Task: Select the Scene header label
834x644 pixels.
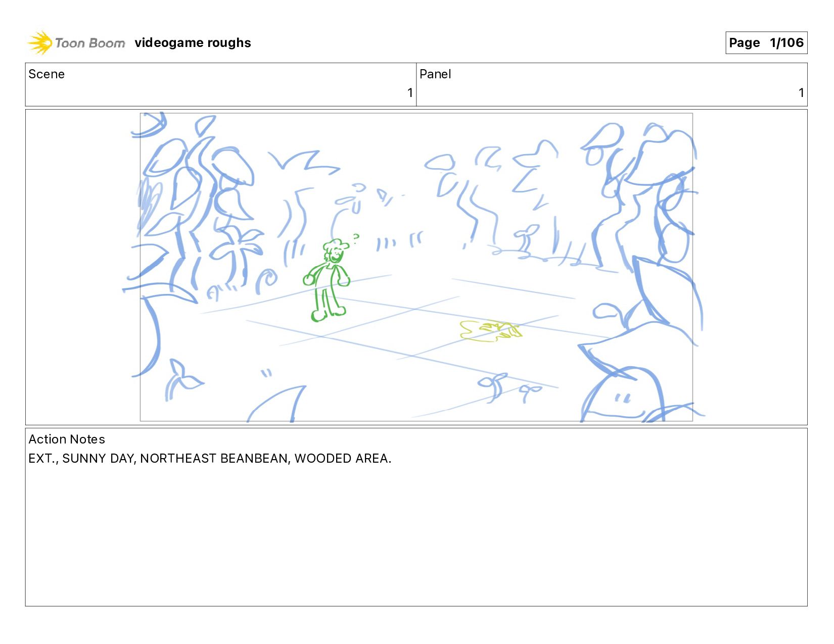Action: coord(47,74)
